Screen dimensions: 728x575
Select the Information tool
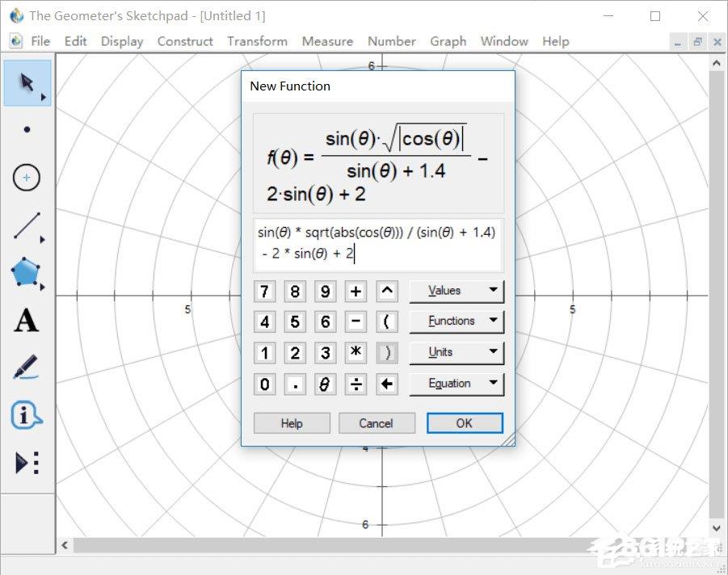click(26, 415)
